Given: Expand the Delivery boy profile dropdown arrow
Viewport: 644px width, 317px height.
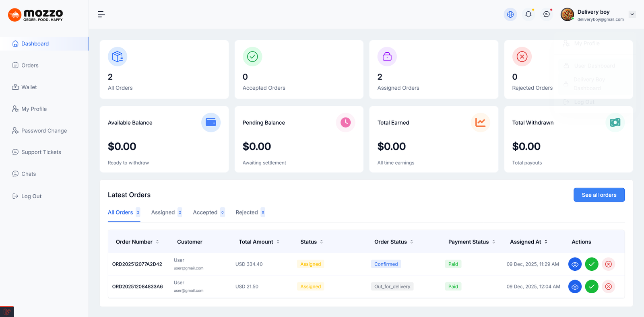Looking at the screenshot, I should click(632, 14).
